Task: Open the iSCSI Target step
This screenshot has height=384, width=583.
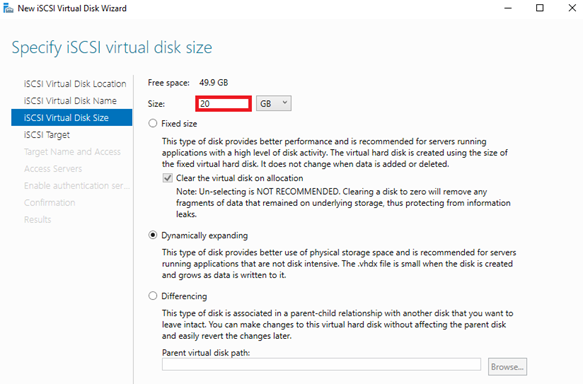Action: pos(47,135)
